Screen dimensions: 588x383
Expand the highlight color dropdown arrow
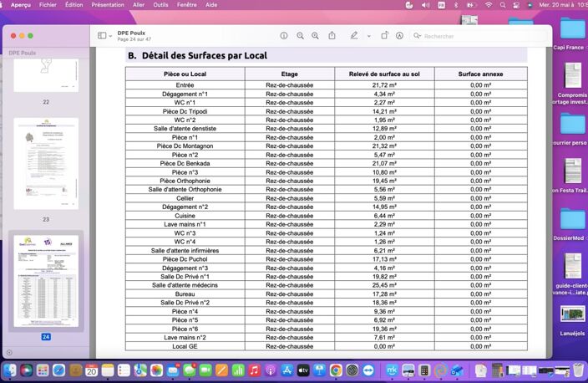pos(369,36)
